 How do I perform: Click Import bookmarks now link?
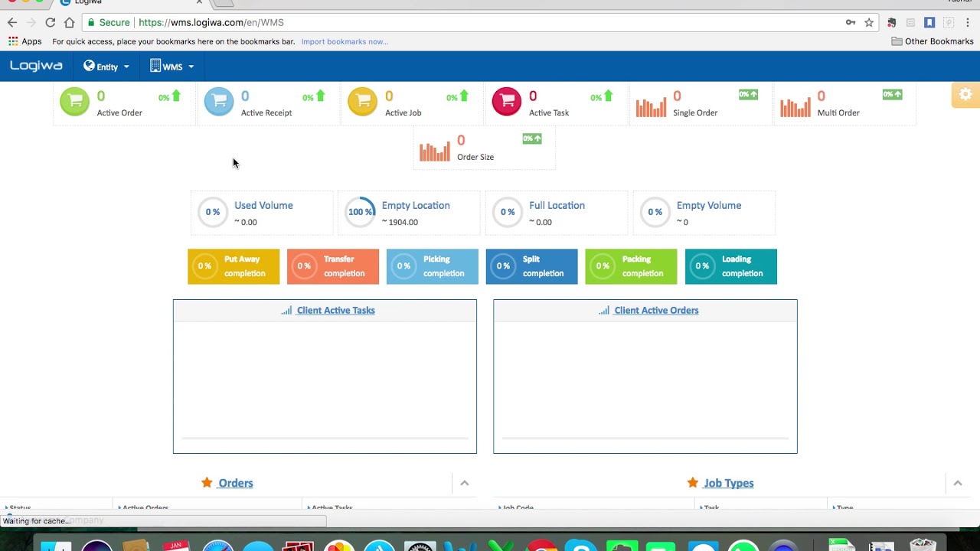coord(345,41)
